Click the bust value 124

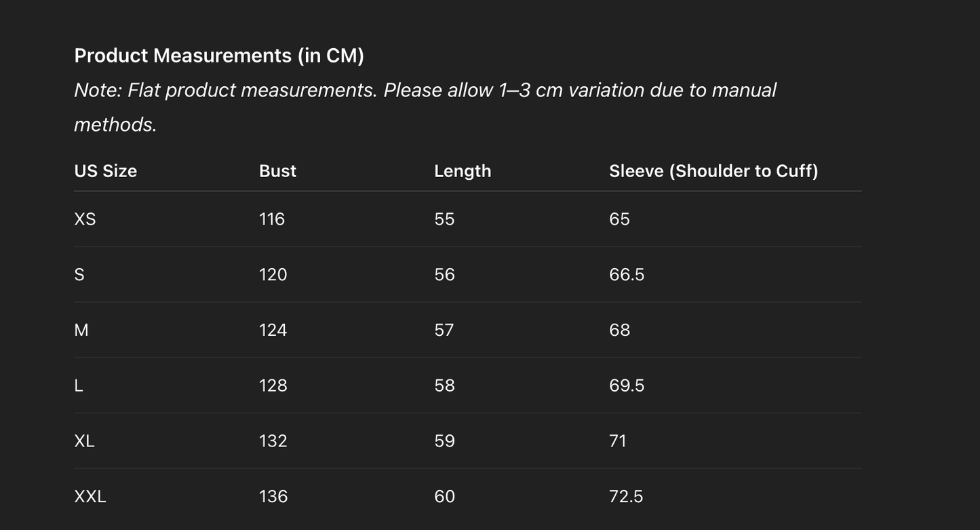(x=273, y=330)
